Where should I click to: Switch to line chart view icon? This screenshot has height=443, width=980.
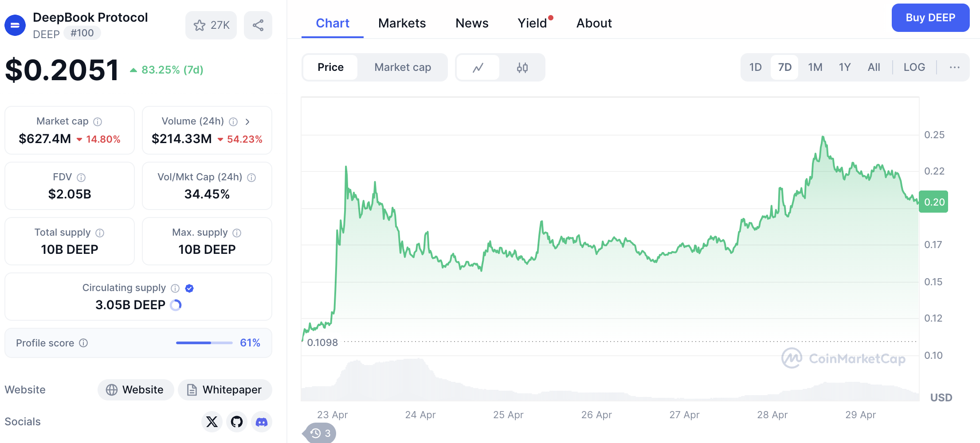pyautogui.click(x=478, y=67)
